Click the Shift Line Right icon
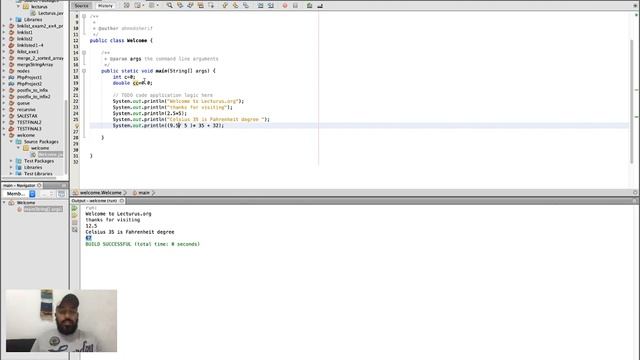640x360 pixels. click(x=271, y=6)
